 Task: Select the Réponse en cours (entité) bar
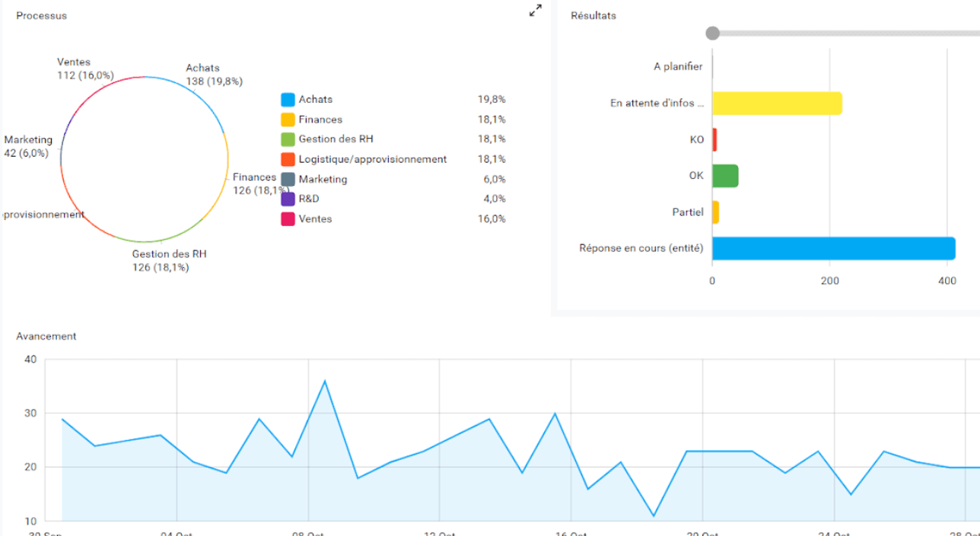pos(833,248)
